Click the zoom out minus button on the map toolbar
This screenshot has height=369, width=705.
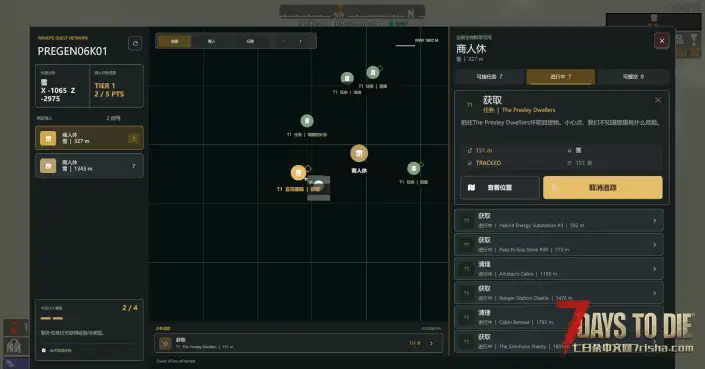pos(283,41)
